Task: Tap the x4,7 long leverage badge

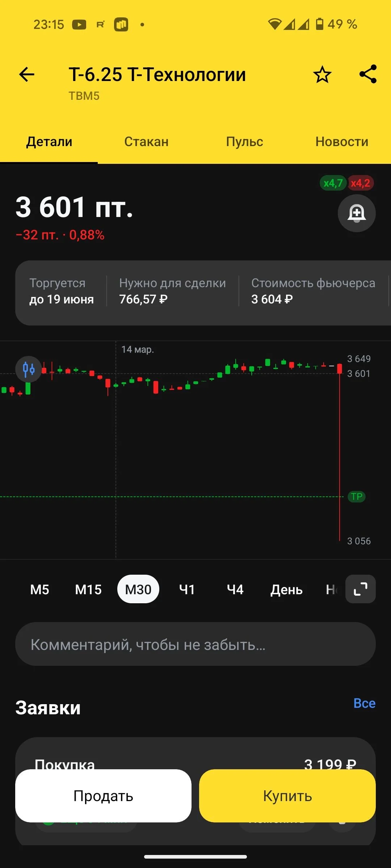Action: [333, 183]
